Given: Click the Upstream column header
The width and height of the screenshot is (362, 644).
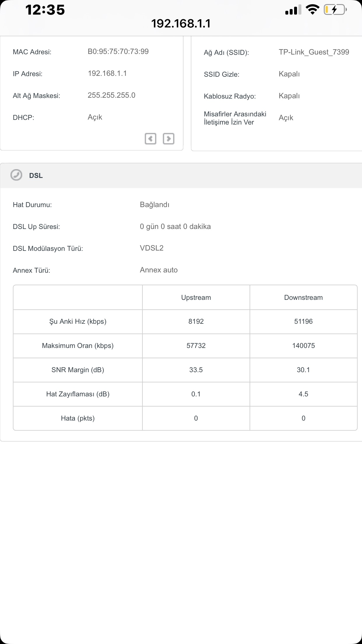Looking at the screenshot, I should coord(196,297).
